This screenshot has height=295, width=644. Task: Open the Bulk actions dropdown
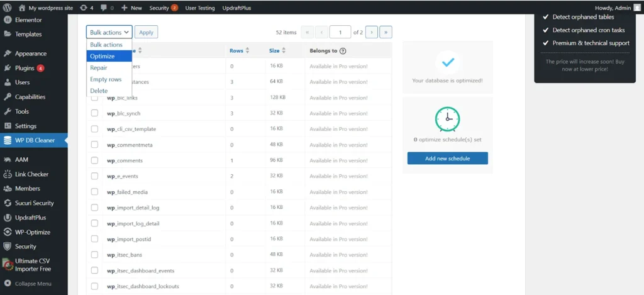pyautogui.click(x=109, y=32)
